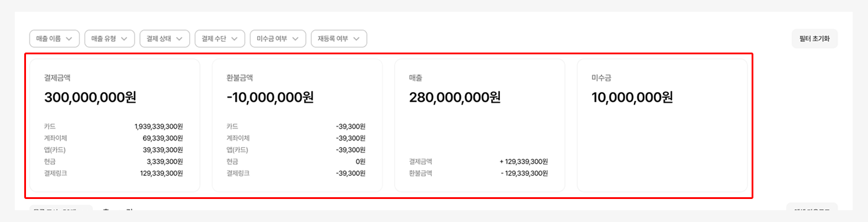The height and width of the screenshot is (222, 868).
Task: Open the 미수금 여부 filter dropdown
Action: (278, 39)
